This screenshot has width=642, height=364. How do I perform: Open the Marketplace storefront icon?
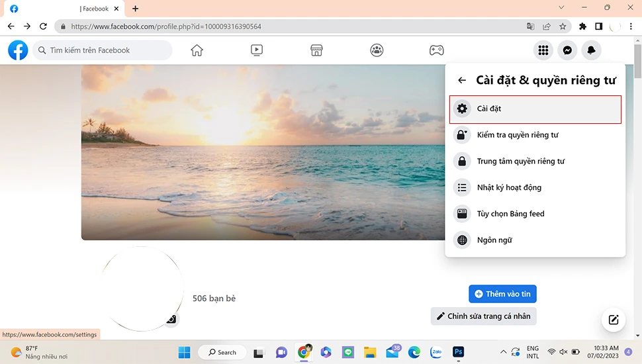tap(316, 50)
